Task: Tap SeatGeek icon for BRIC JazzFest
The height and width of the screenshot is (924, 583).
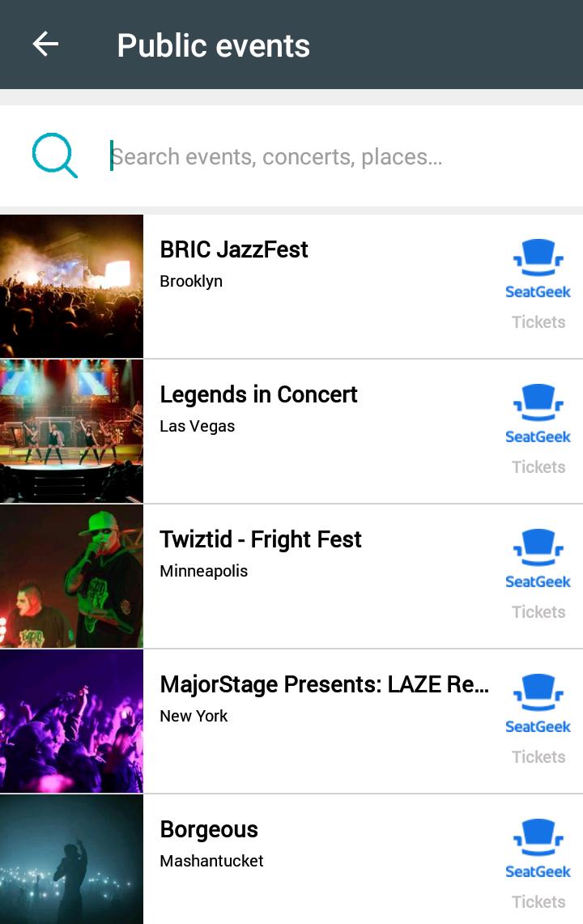Action: coord(538,269)
